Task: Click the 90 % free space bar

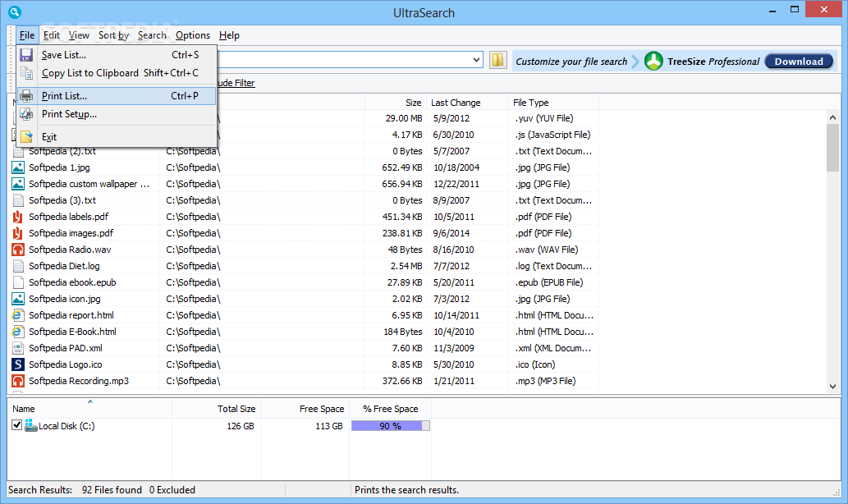Action: click(x=391, y=426)
